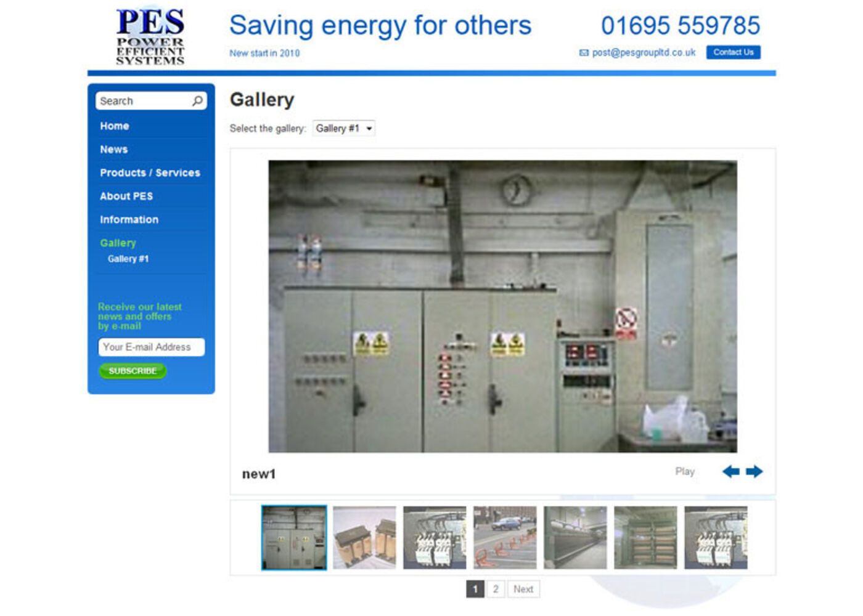This screenshot has height=616, width=863.
Task: Open the Gallery #1 dropdown selector
Action: click(x=344, y=128)
